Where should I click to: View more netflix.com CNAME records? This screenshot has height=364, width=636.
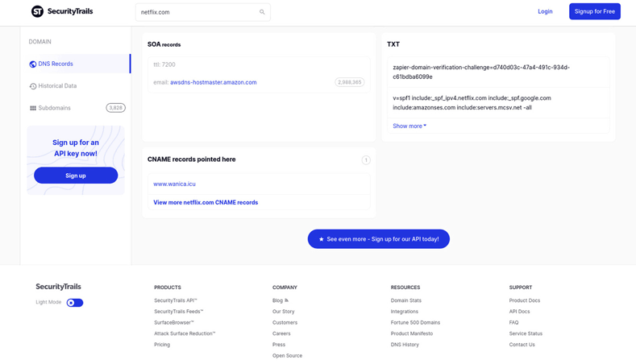pyautogui.click(x=206, y=202)
